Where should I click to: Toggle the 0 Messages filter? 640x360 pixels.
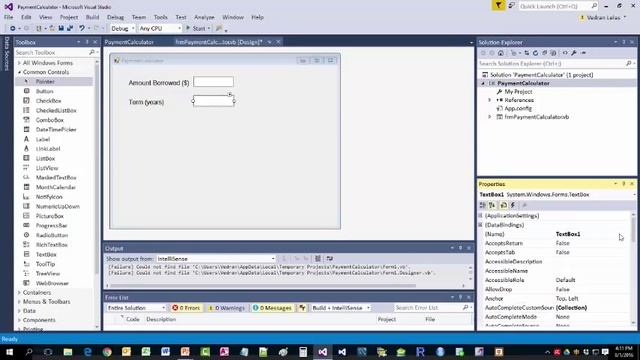tap(272, 308)
